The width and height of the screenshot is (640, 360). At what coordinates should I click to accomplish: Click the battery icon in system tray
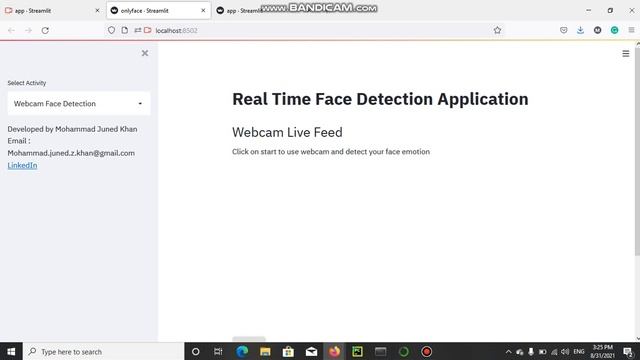click(542, 351)
